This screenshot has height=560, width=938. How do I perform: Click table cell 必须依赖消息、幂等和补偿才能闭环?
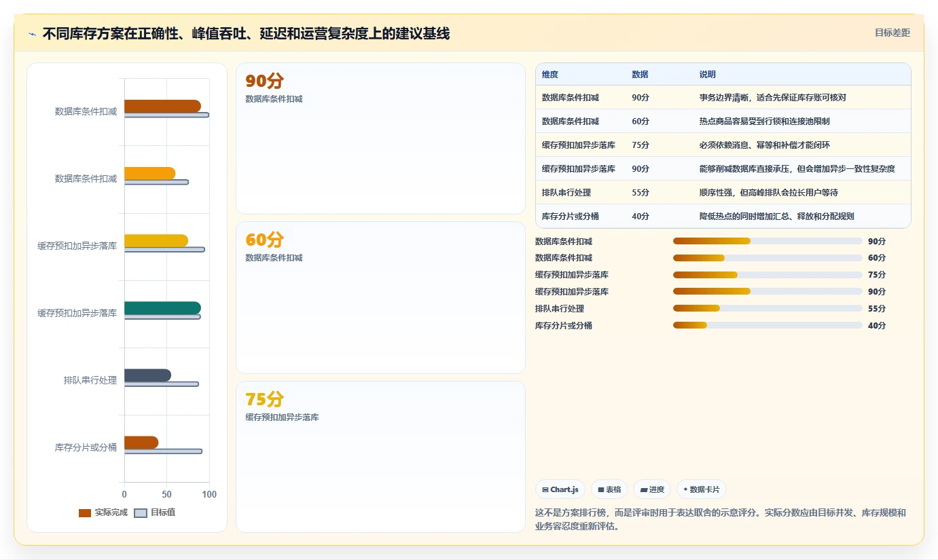765,145
